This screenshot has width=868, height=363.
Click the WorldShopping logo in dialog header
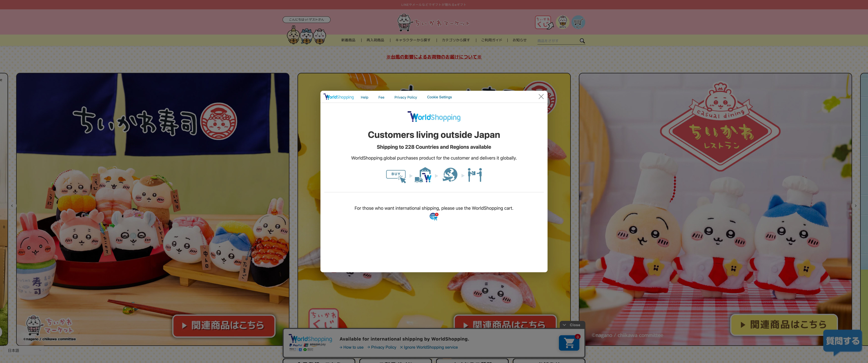[339, 97]
